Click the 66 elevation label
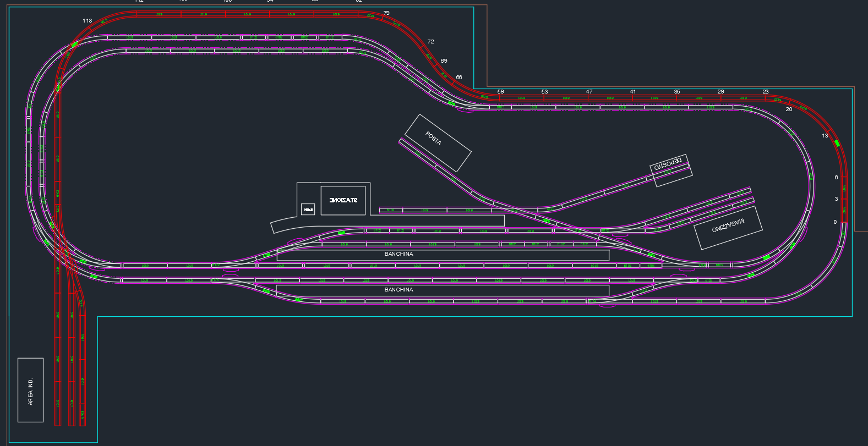Viewport: 868px width, 446px height. [x=459, y=78]
